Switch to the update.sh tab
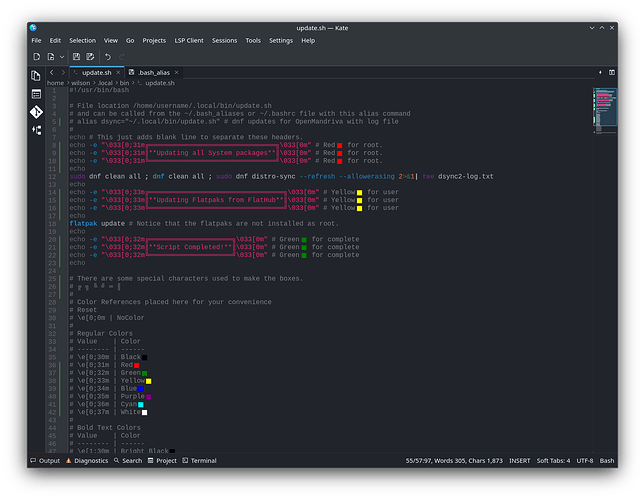This screenshot has width=644, height=500. pos(97,73)
